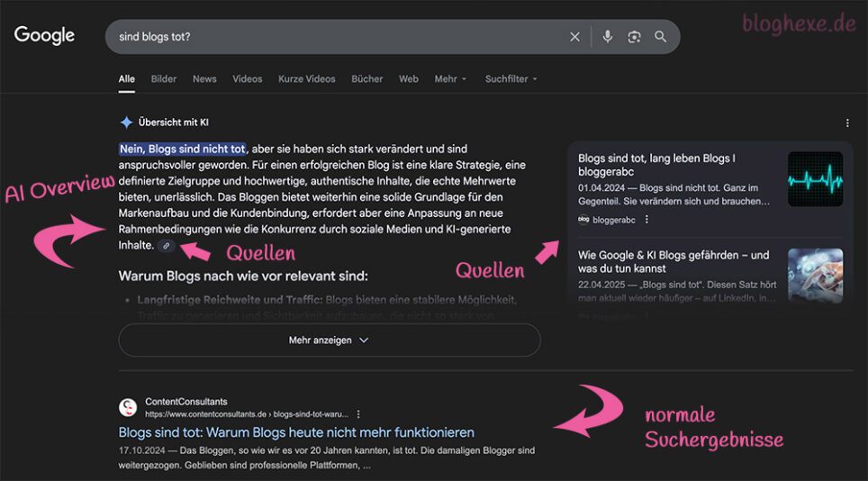Click the date '17.10.2024' in the result snippet

[140, 450]
